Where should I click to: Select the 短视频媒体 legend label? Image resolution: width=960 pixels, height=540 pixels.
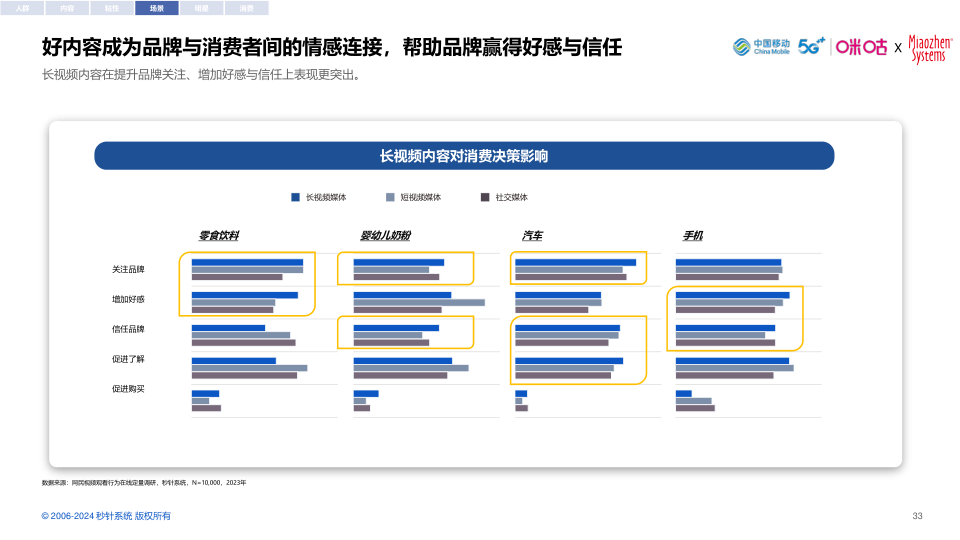[421, 197]
